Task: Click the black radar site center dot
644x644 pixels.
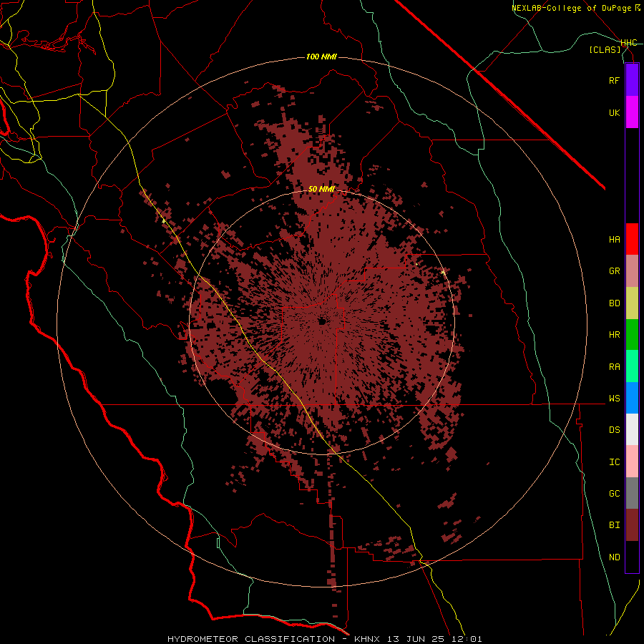Action: point(322,321)
